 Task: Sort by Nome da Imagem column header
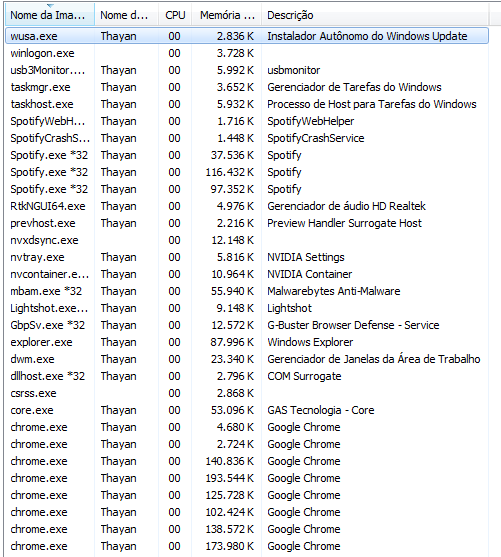point(50,15)
